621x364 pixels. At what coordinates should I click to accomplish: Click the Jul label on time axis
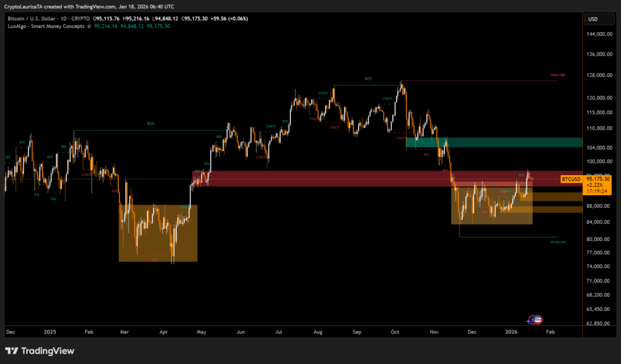279,332
